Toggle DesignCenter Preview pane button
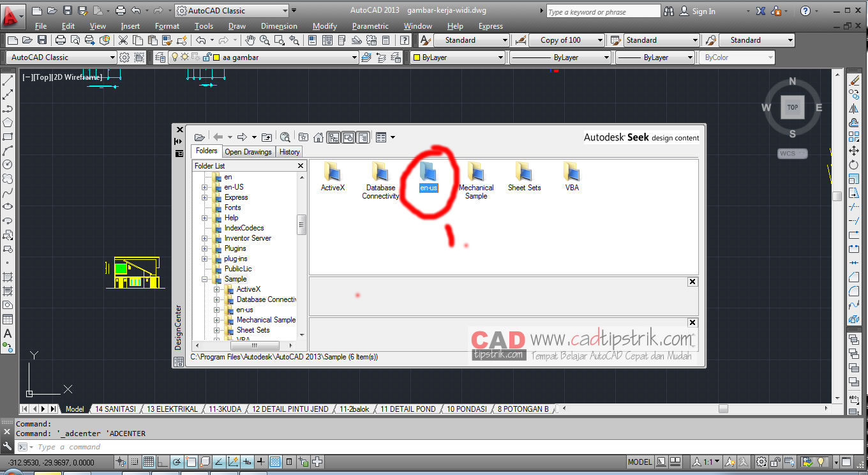Image resolution: width=868 pixels, height=475 pixels. pyautogui.click(x=348, y=137)
